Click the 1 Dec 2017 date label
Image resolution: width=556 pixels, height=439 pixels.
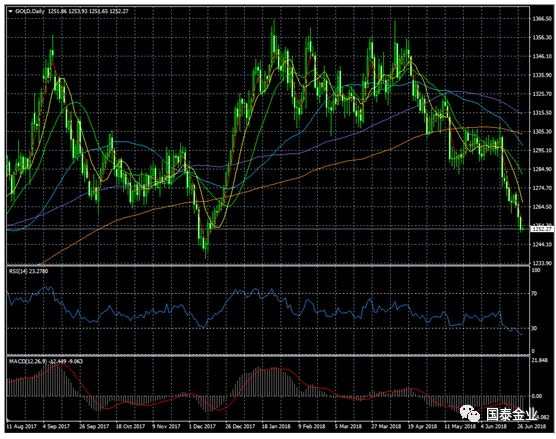click(202, 426)
